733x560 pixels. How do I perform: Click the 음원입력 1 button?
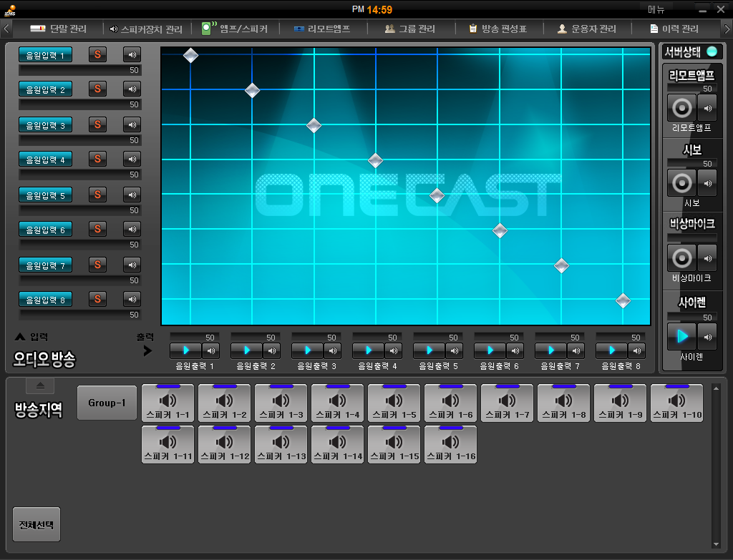[x=45, y=55]
